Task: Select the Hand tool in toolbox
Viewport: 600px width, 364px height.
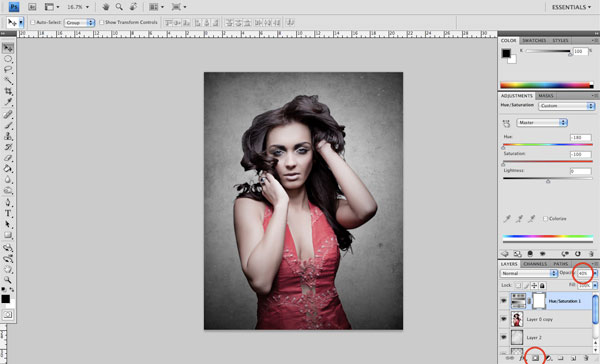Action: [x=8, y=269]
